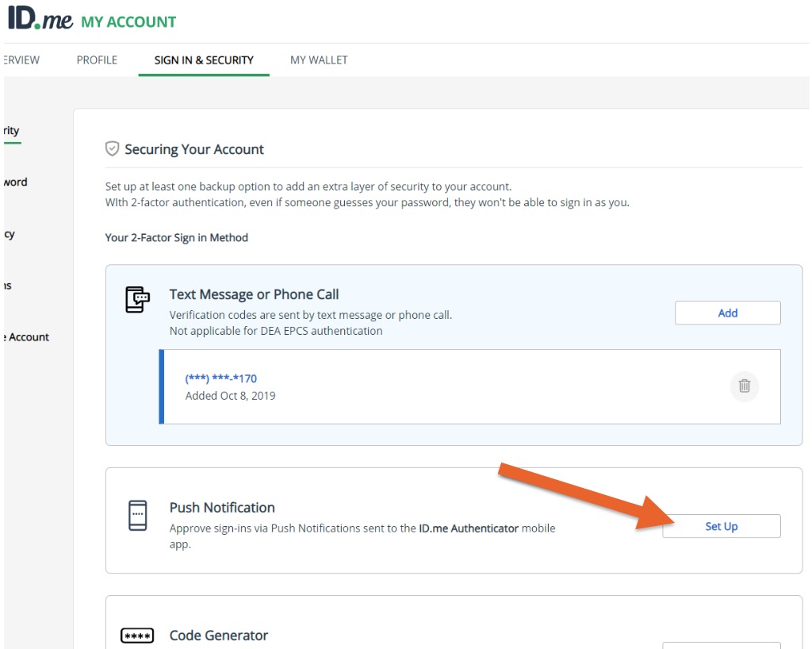Go to the Overview tab
812x649 pixels.
pyautogui.click(x=21, y=60)
